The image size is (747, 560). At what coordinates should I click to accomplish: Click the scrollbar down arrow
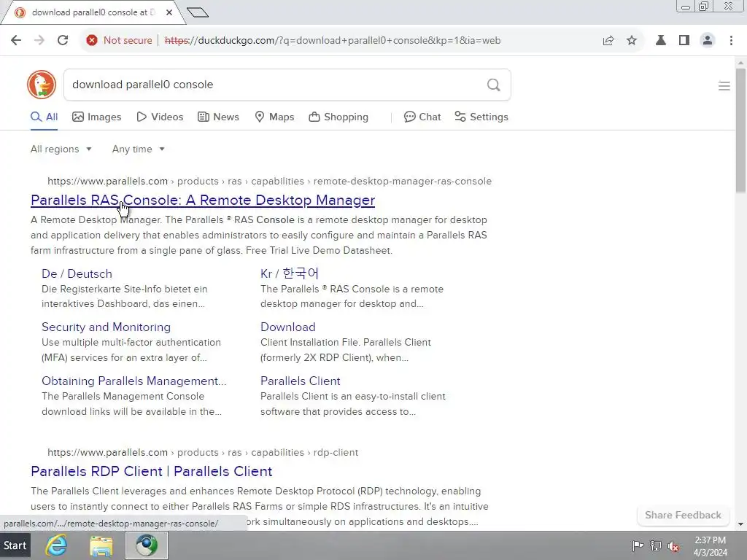740,524
